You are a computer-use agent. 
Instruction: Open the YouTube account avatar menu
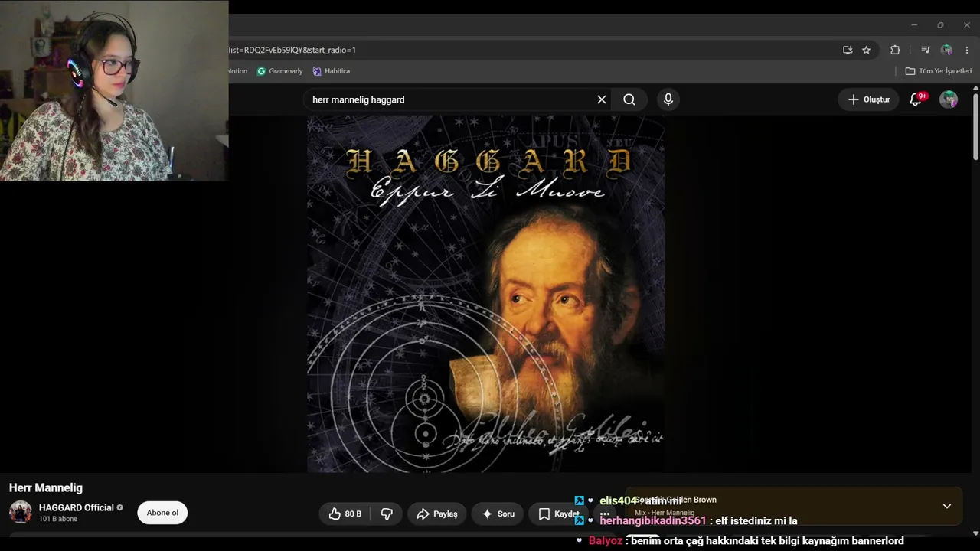click(x=949, y=99)
